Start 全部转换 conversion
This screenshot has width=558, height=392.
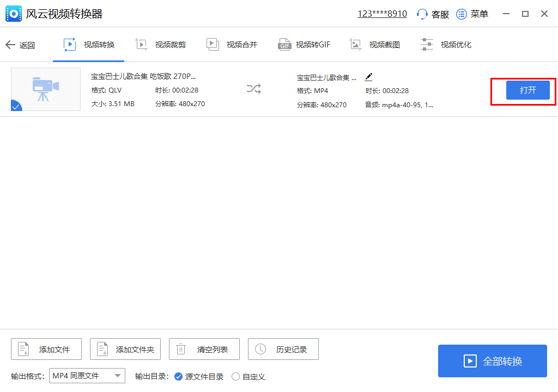click(492, 361)
